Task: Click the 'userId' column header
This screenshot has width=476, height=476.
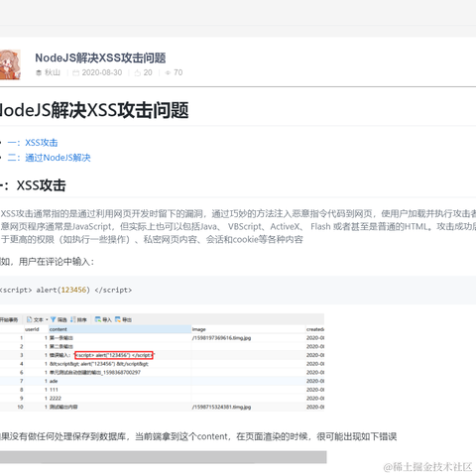Action: 32,329
